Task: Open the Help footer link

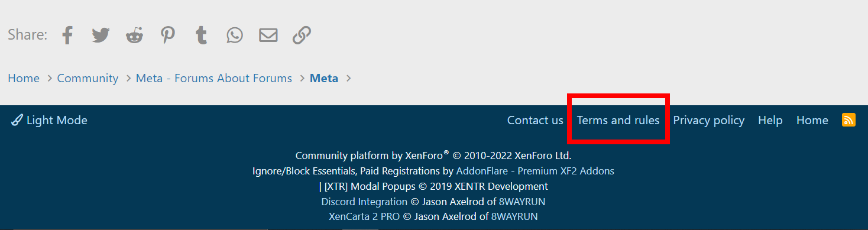Action: tap(770, 120)
